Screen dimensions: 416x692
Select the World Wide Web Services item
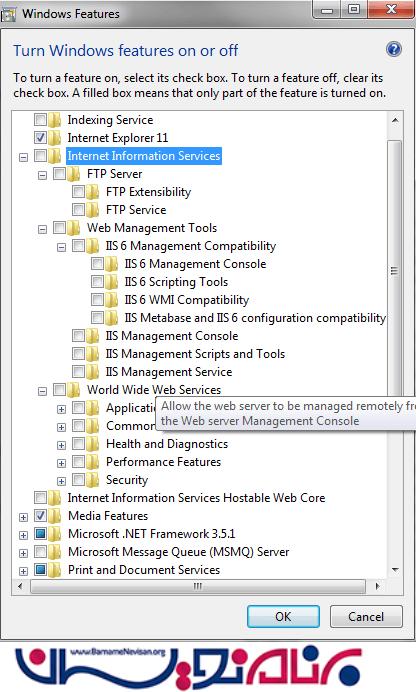point(154,390)
